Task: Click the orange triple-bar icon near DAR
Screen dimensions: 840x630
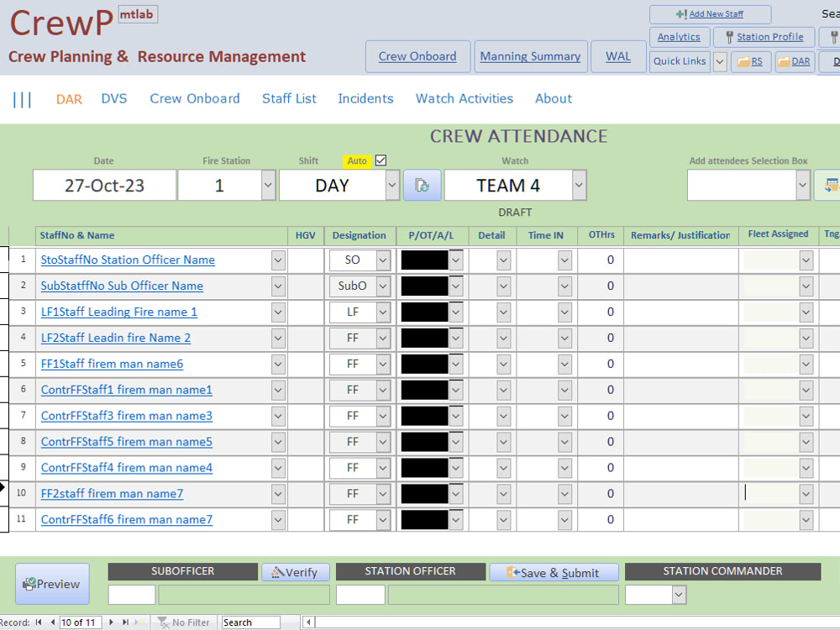Action: (22, 98)
